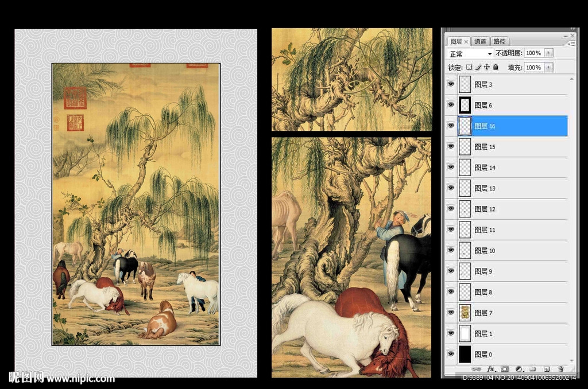This screenshot has width=588, height=389.
Task: Open the layers panel flyout menu
Action: coord(571,44)
